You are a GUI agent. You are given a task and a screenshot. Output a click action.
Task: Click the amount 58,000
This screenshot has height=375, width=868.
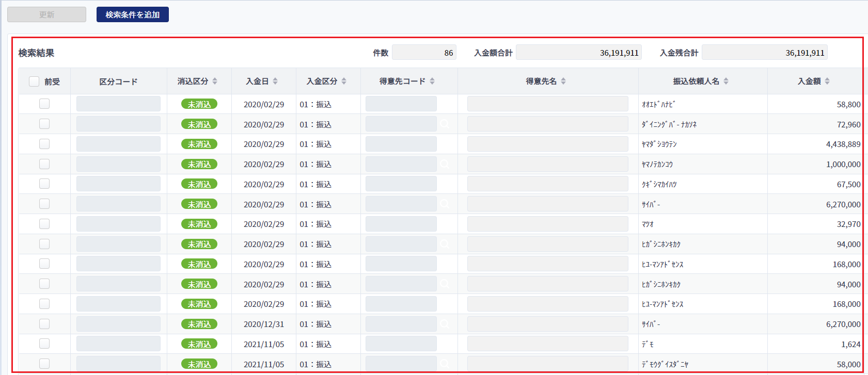coord(848,364)
